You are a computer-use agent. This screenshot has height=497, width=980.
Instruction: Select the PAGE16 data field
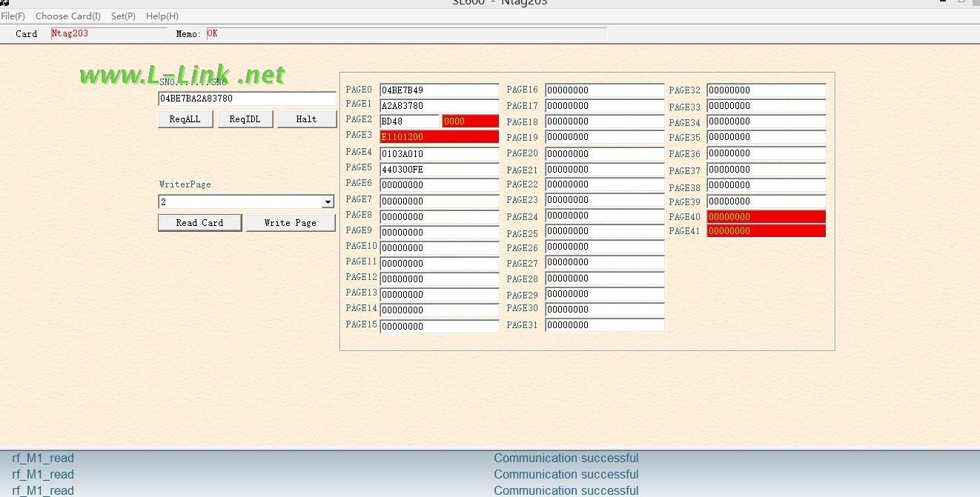604,90
